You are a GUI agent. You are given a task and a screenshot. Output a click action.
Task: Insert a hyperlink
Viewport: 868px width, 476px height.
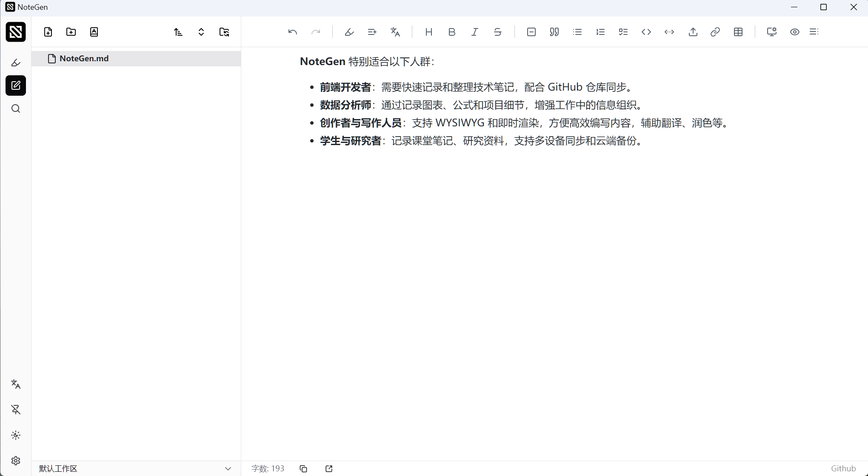coord(715,32)
